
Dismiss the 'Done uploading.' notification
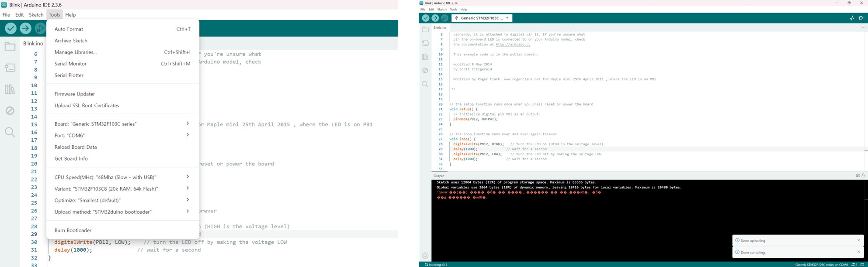coord(858,240)
